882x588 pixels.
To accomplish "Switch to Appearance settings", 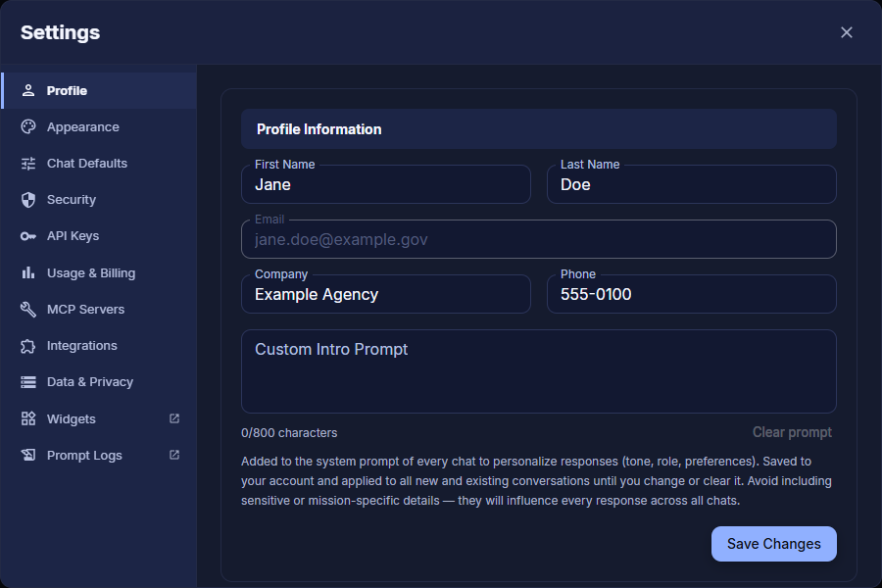I will coord(99,126).
